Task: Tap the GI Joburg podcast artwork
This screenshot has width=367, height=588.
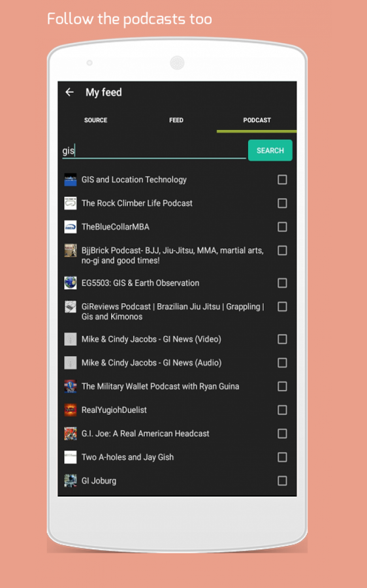Action: point(71,481)
